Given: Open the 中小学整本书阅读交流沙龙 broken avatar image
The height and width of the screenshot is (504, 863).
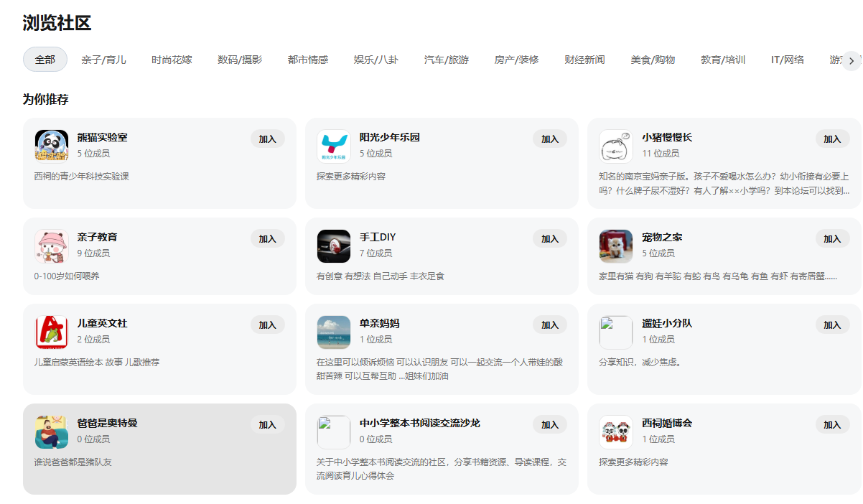Looking at the screenshot, I should [334, 432].
